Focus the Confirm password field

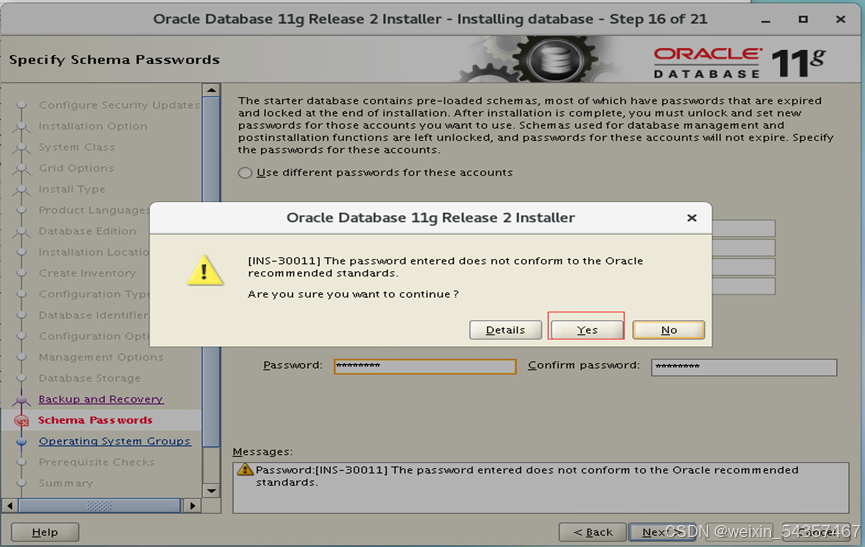pyautogui.click(x=743, y=367)
